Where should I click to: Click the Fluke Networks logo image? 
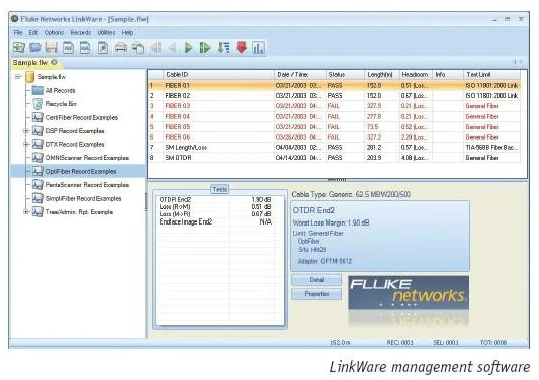click(x=408, y=293)
